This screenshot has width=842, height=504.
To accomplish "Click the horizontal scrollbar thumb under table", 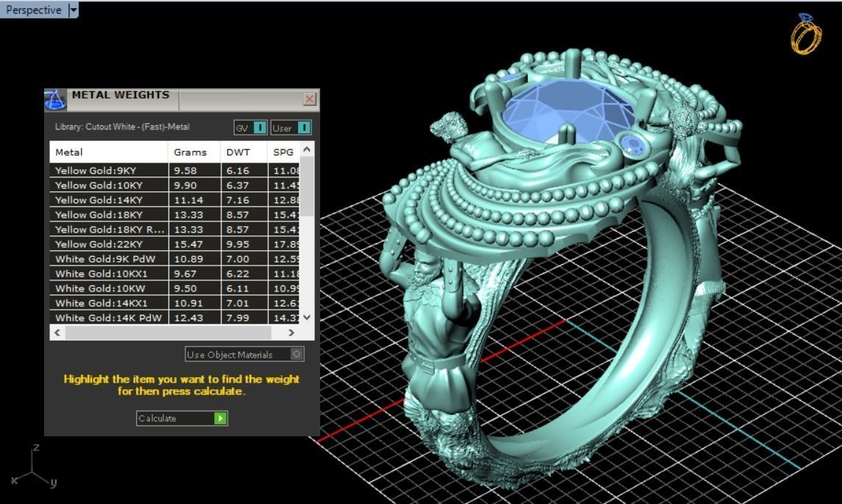I will click(169, 333).
